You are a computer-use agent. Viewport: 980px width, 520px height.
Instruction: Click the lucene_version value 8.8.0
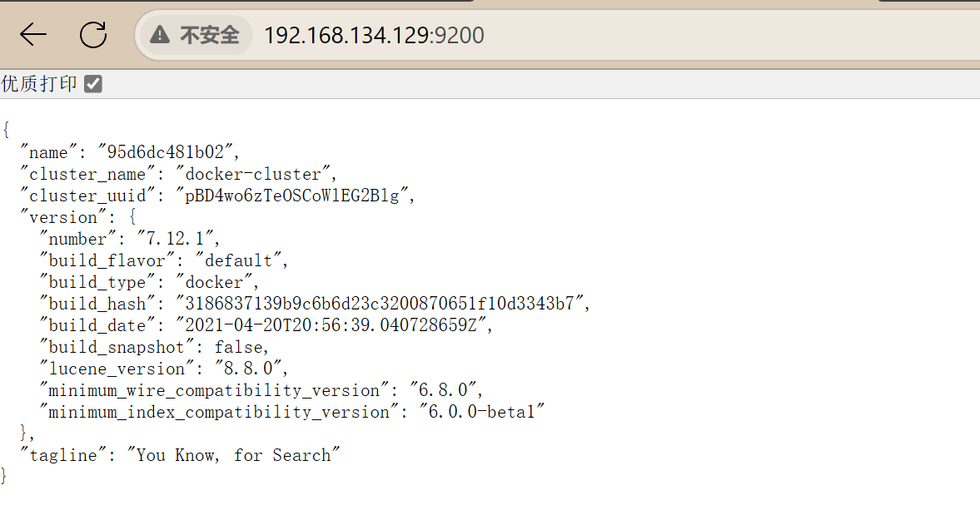click(x=248, y=369)
